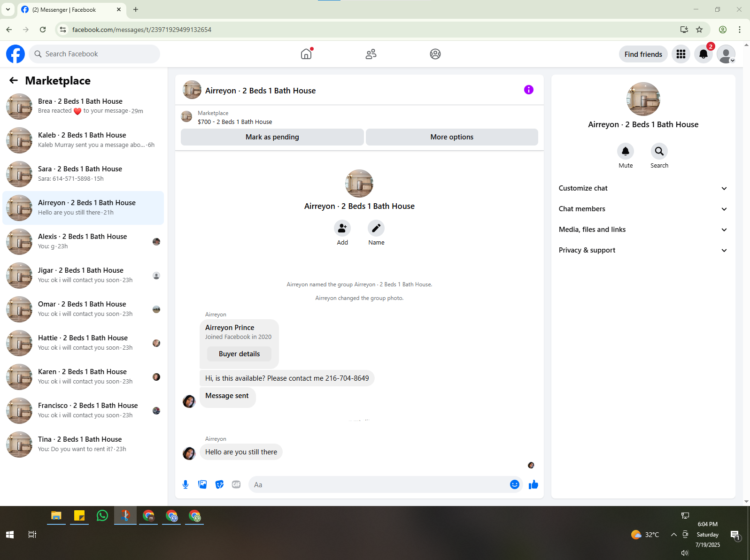Open Facebook home via house icon
Screen dimensions: 750x560
pyautogui.click(x=306, y=54)
